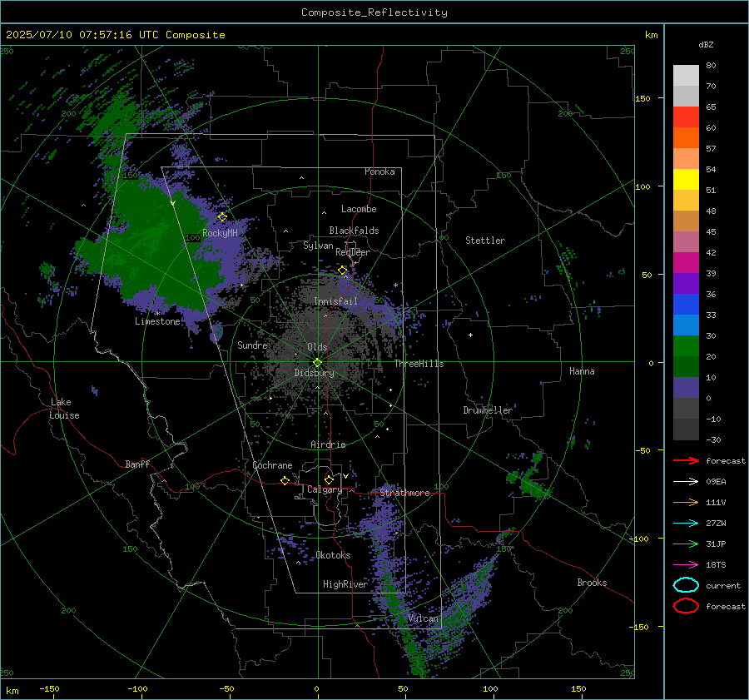The width and height of the screenshot is (749, 700).
Task: Click the Limestone label
Action: coord(157,321)
